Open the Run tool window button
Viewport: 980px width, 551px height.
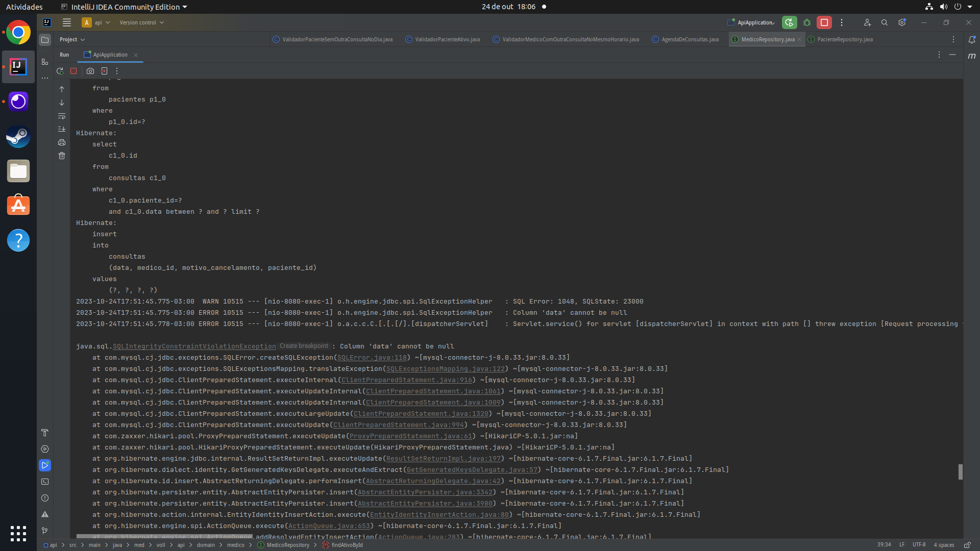(x=45, y=465)
